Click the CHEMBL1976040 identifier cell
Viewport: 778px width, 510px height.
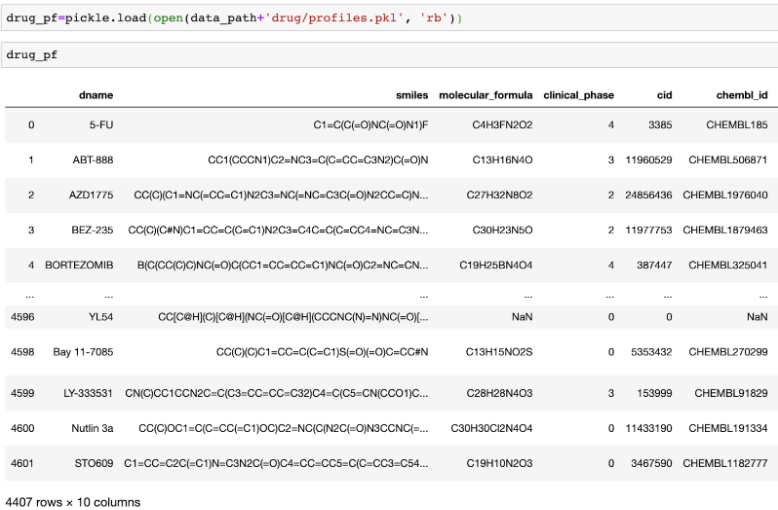[725, 195]
